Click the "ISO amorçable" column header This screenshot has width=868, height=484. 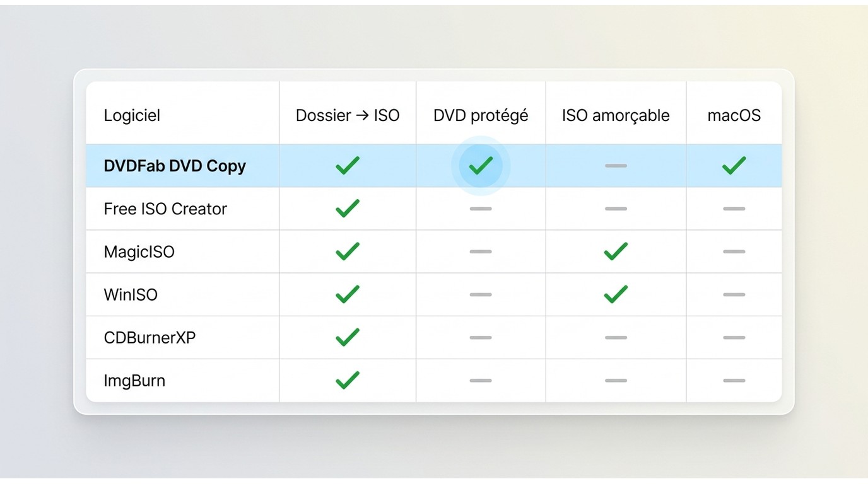click(616, 115)
